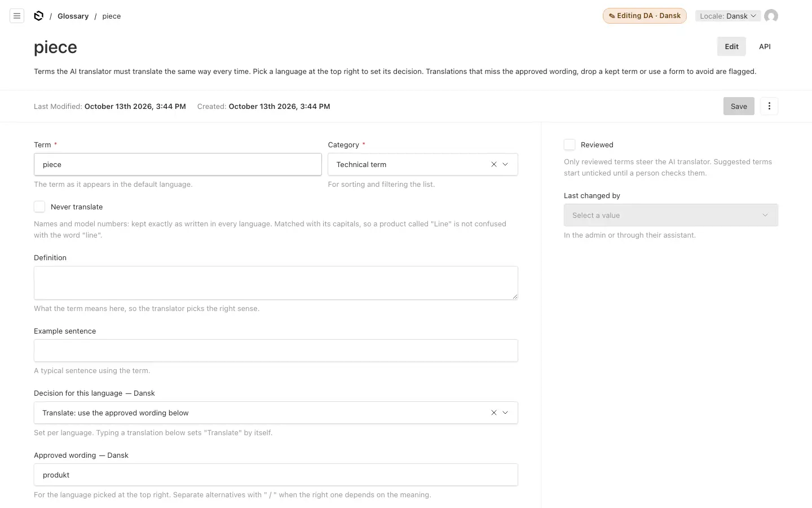Switch to the API tab
This screenshot has width=812, height=508.
pyautogui.click(x=765, y=46)
